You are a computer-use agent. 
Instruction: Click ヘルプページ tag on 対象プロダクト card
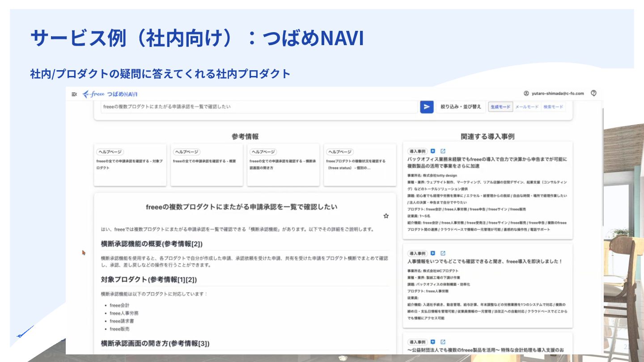pos(110,152)
